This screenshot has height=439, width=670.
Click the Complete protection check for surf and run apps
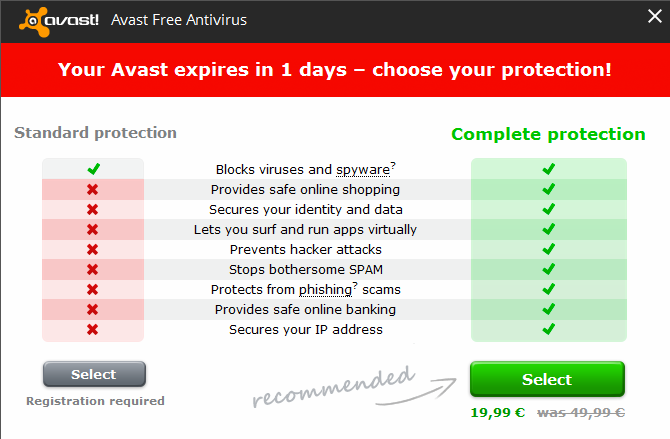coord(549,229)
